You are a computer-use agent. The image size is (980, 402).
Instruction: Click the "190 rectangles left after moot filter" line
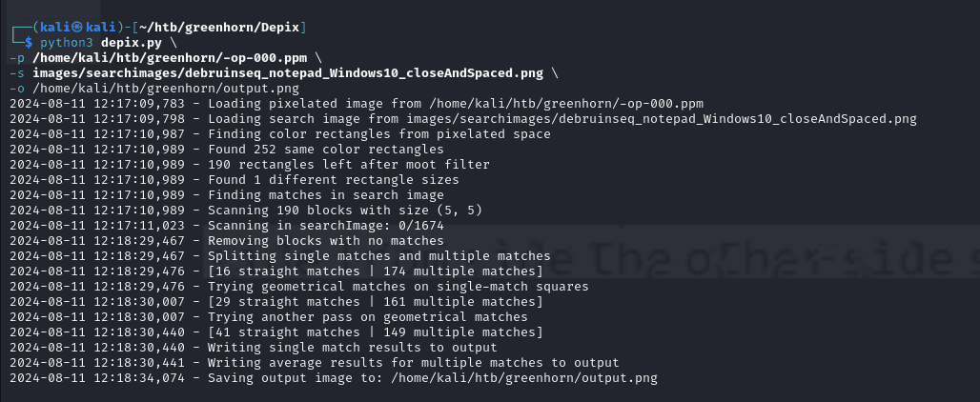point(349,165)
